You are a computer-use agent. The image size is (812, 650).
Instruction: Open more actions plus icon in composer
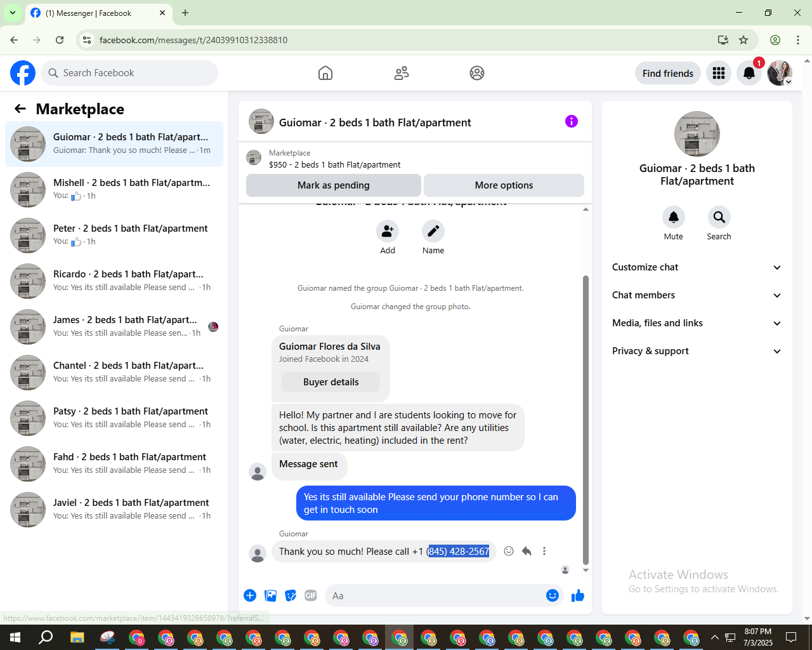[250, 595]
